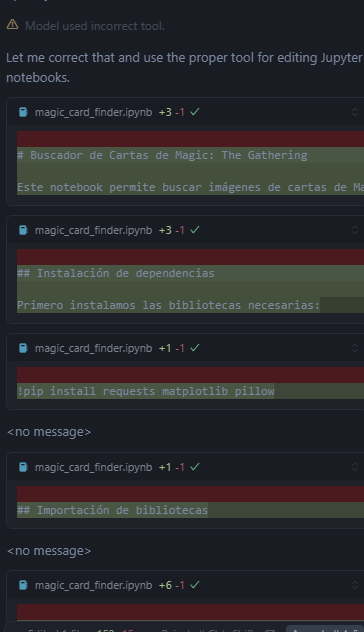
Task: Expand the Importación de bibliotecas diff card
Action: coord(355,467)
